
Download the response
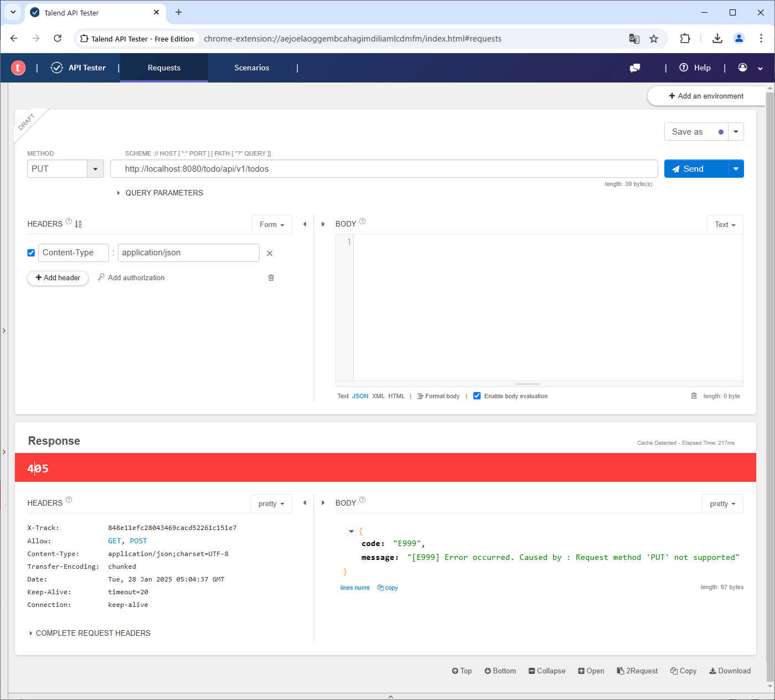(x=730, y=671)
